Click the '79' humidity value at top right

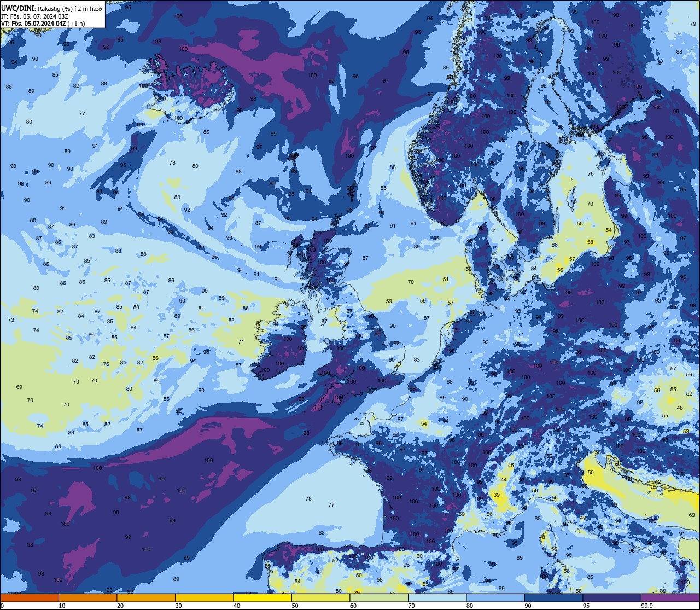tap(693, 24)
